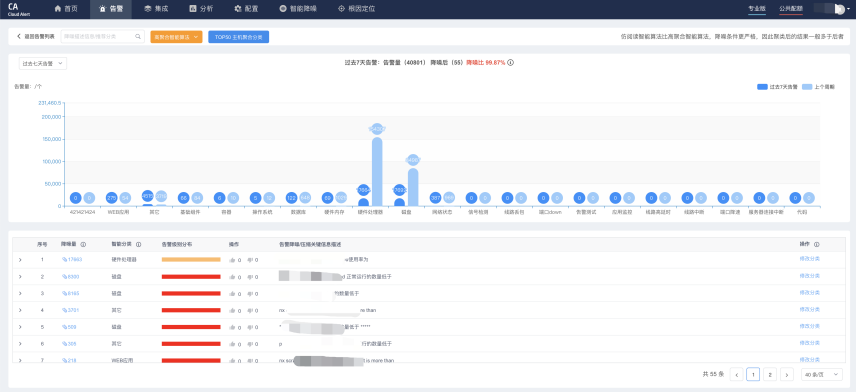Viewport: 856px width, 392px height.
Task: Click 专业版 edition link
Action: click(757, 8)
